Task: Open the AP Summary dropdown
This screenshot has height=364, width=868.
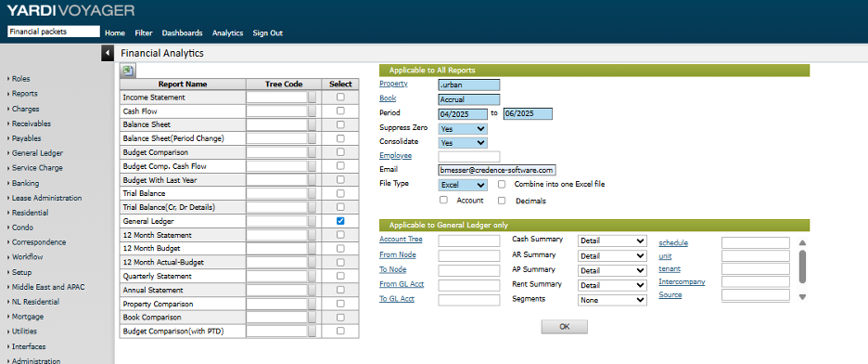Action: tap(612, 270)
